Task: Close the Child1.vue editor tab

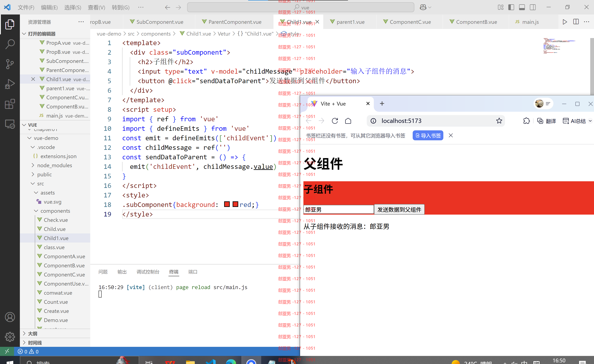Action: click(317, 22)
